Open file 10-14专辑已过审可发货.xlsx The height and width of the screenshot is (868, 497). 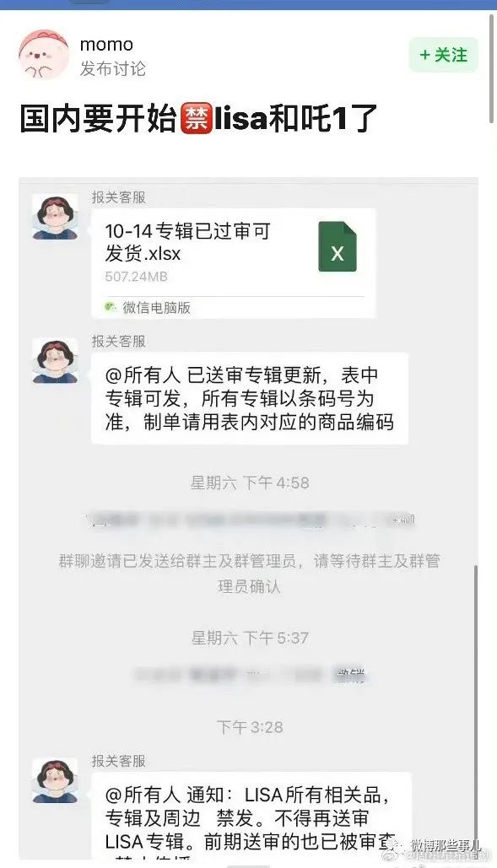point(233,262)
